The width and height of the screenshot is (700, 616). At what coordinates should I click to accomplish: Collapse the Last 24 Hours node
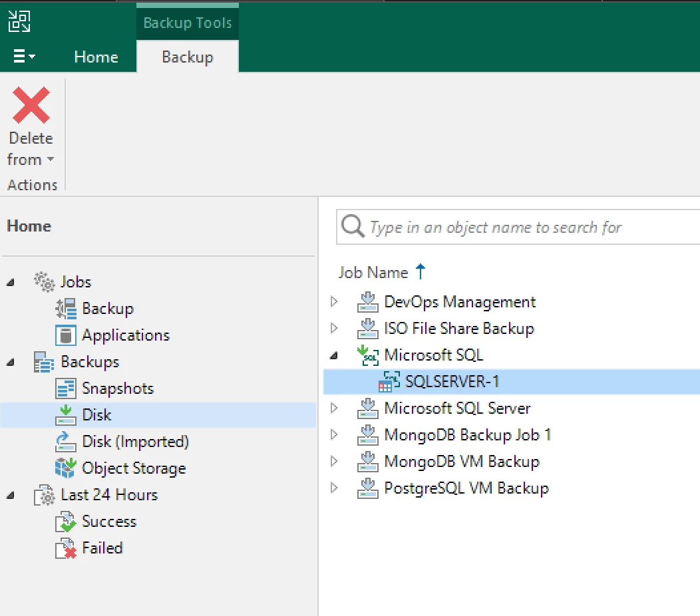click(10, 495)
